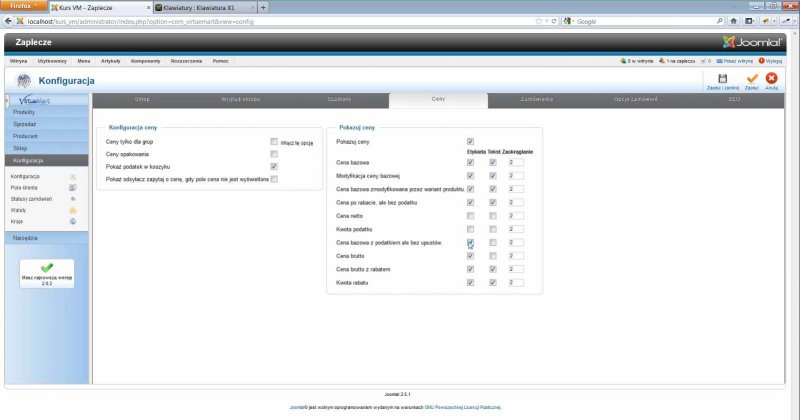The height and width of the screenshot is (420, 800).
Task: Click the red Anuluj cancel icon
Action: click(x=771, y=78)
